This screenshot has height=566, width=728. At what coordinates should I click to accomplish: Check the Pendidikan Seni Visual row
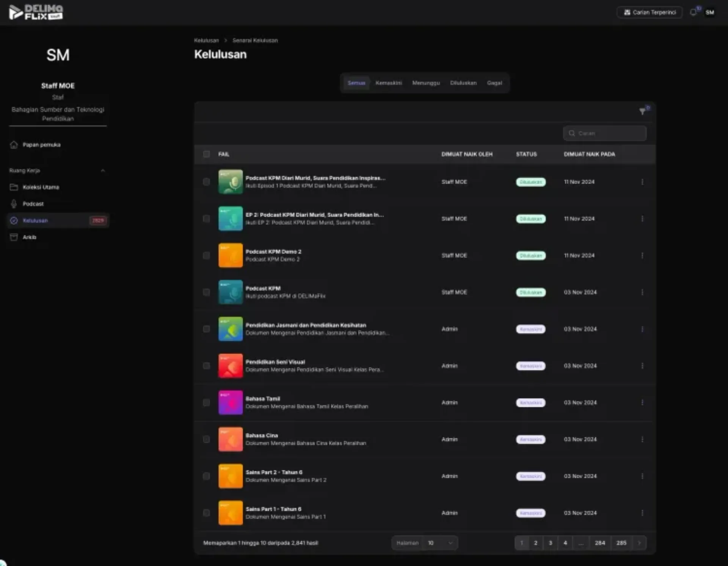206,366
